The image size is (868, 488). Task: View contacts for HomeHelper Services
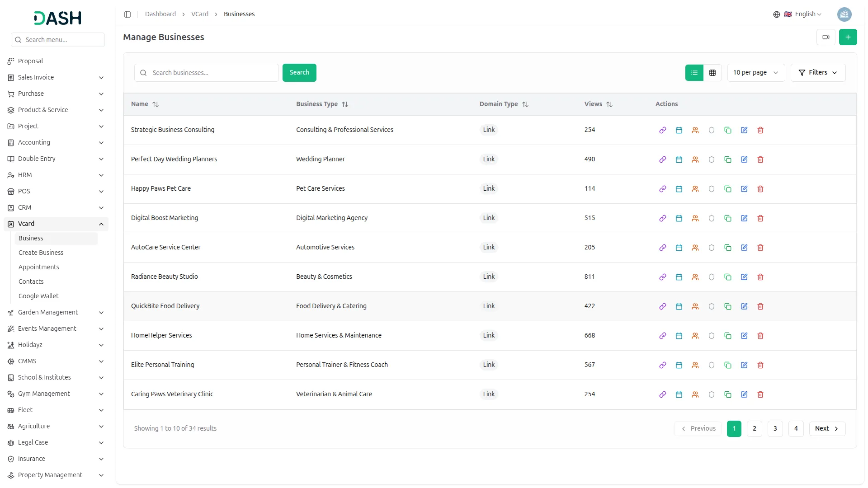(695, 336)
